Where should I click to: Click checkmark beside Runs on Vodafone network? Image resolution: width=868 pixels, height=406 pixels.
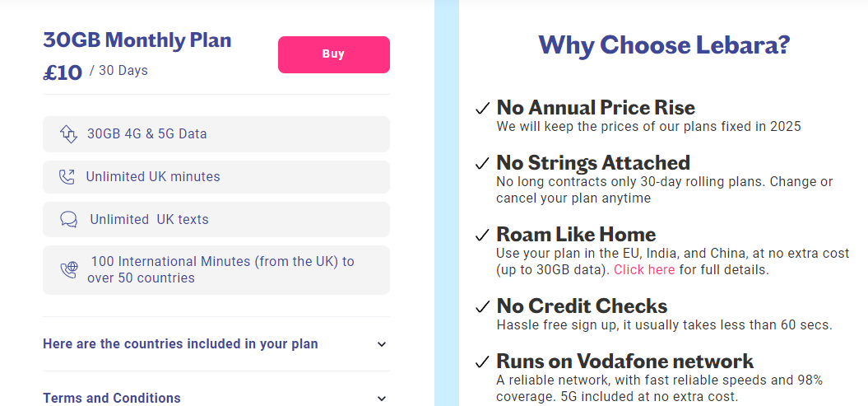pos(483,362)
